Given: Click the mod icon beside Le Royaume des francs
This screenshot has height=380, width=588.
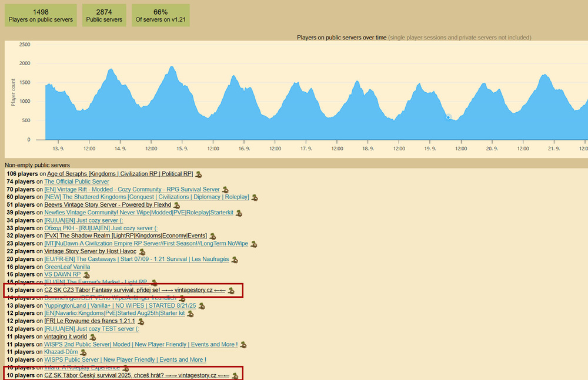Looking at the screenshot, I should (141, 321).
